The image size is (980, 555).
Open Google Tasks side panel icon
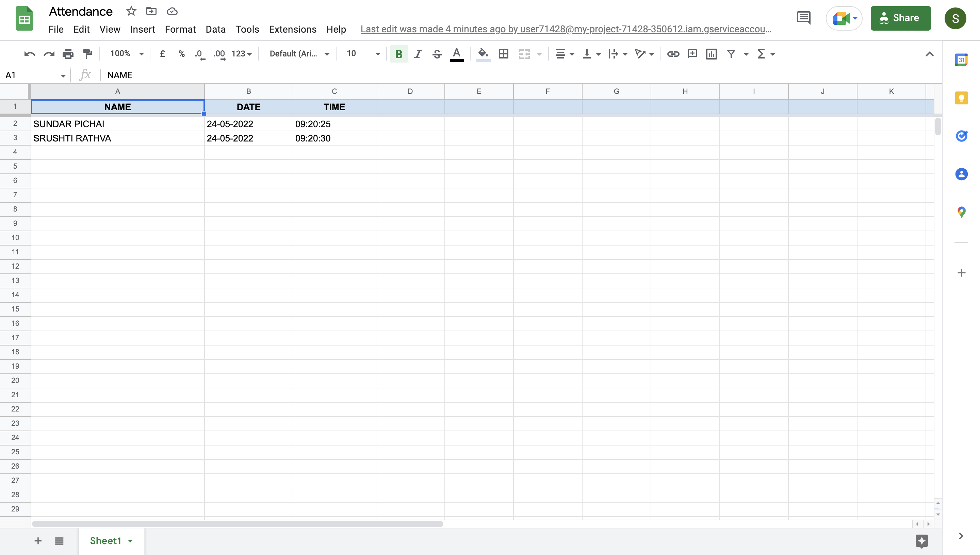pyautogui.click(x=961, y=136)
